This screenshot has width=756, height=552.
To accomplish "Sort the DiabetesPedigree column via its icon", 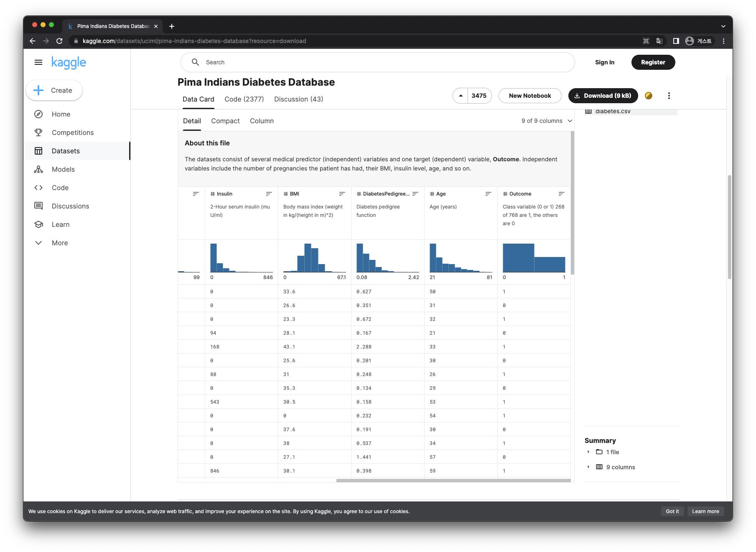I will click(x=415, y=194).
